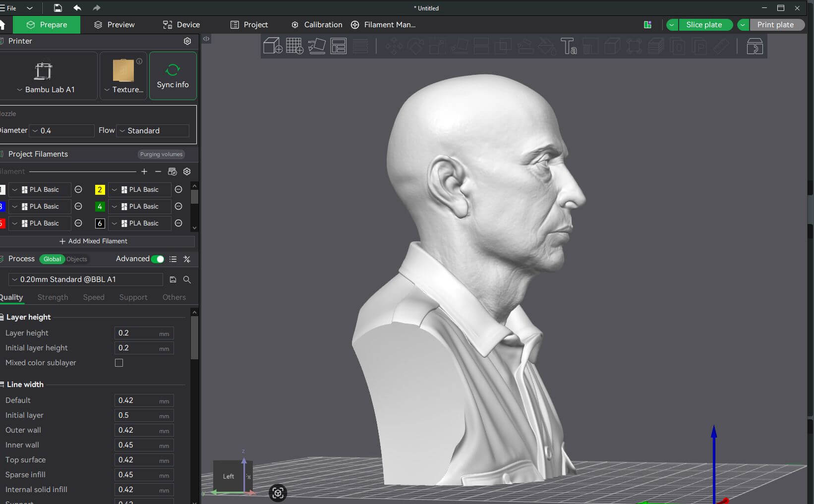Select the Others settings tab
Viewport: 814px width, 504px height.
[174, 297]
